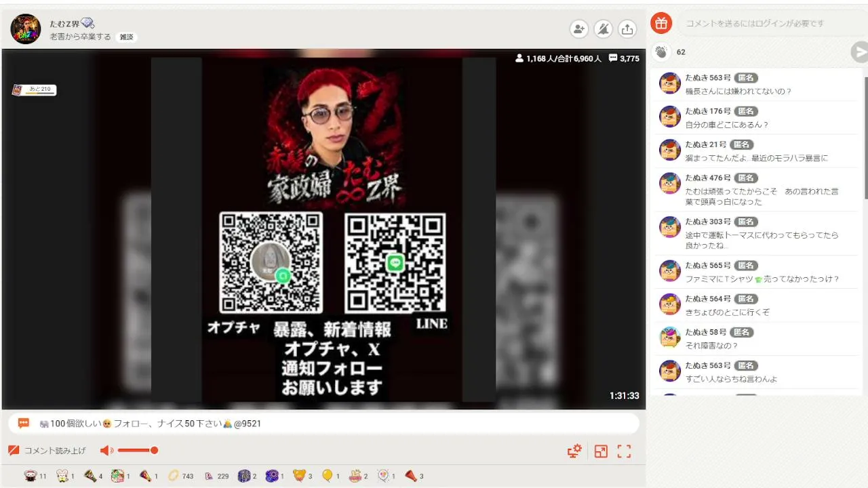Click the orange chat bubble icon on pinned comment
Image resolution: width=868 pixels, height=488 pixels.
pyautogui.click(x=24, y=424)
